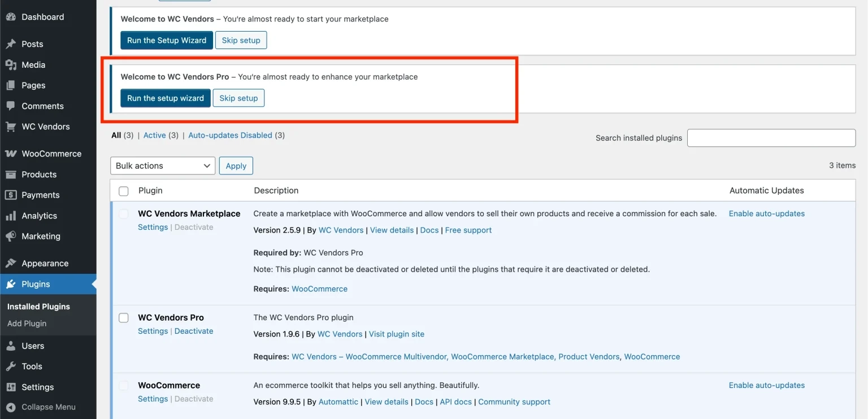This screenshot has height=419, width=868.
Task: Open the Free support link
Action: coord(468,230)
